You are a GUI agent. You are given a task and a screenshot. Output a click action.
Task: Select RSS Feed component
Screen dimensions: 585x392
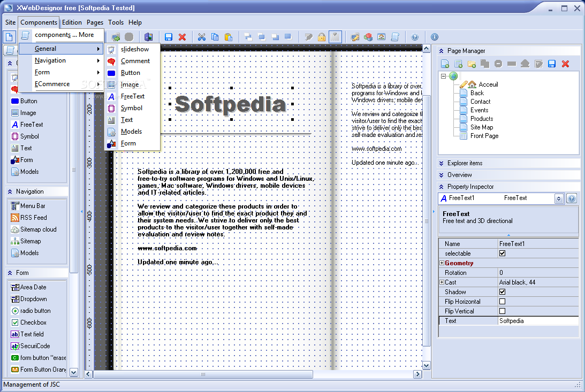click(x=29, y=218)
